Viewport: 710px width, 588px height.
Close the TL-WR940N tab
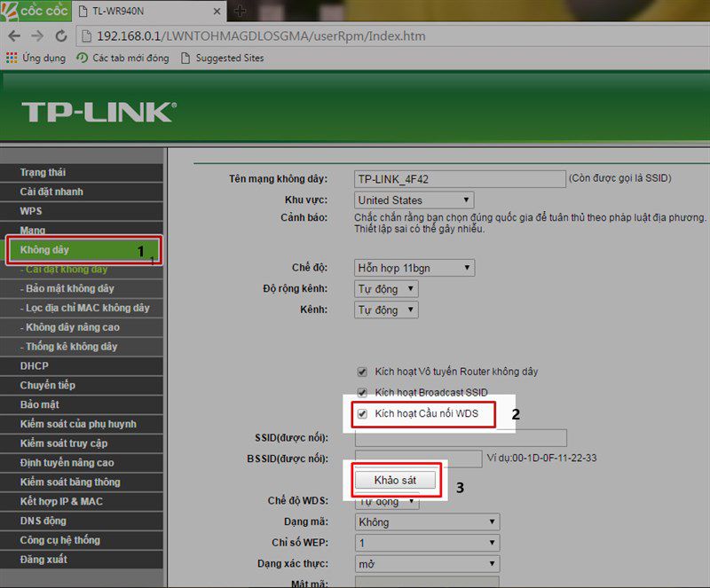coord(217,11)
